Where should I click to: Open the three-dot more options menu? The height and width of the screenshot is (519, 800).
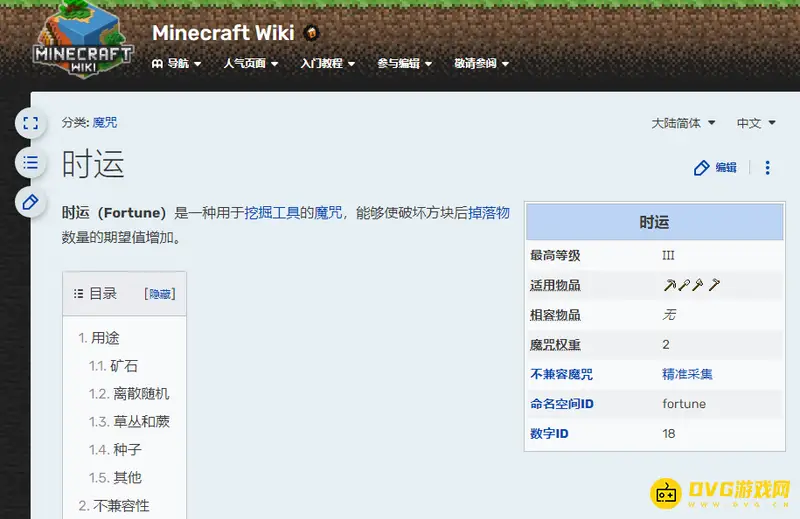click(767, 168)
